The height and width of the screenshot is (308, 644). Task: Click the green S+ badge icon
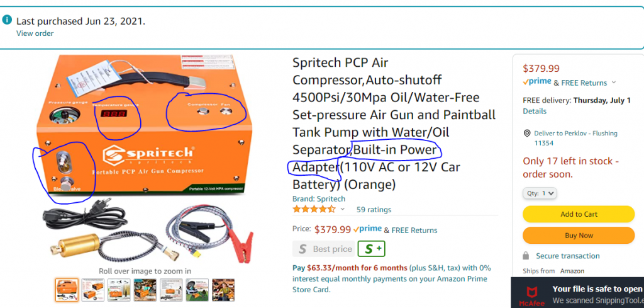point(371,249)
